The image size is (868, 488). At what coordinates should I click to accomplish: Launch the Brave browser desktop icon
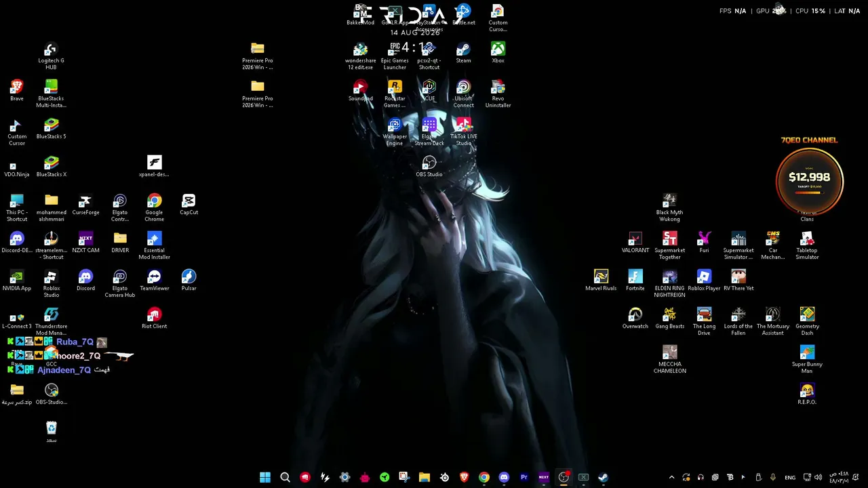click(x=17, y=91)
